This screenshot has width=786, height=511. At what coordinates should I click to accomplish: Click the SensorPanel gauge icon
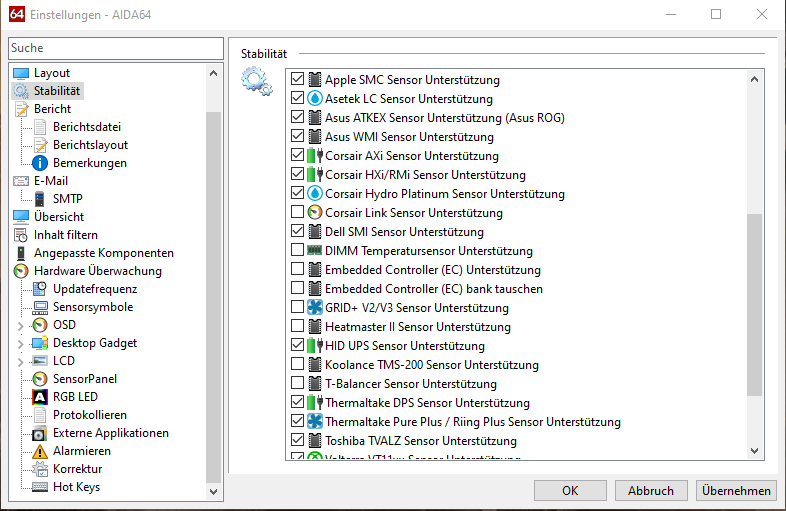(40, 379)
